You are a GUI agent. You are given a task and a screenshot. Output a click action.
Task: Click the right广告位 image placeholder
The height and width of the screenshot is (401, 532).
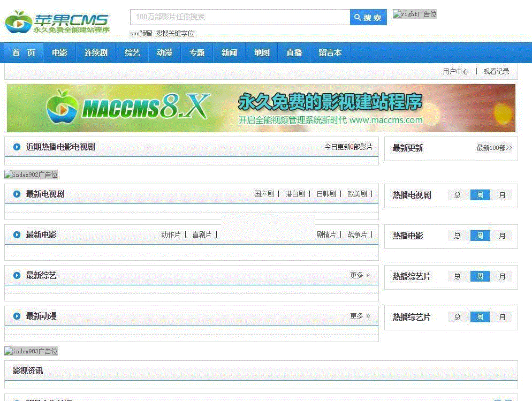pyautogui.click(x=414, y=14)
